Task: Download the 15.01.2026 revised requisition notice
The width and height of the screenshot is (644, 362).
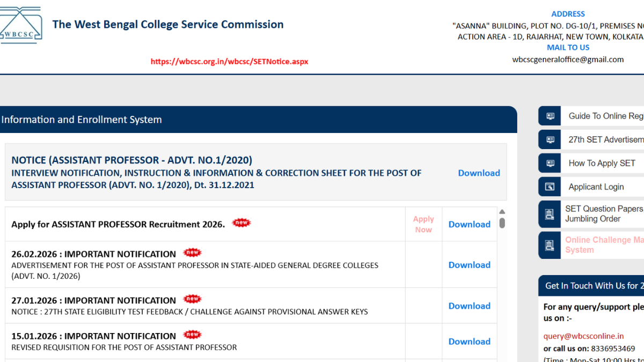Action: [x=469, y=341]
